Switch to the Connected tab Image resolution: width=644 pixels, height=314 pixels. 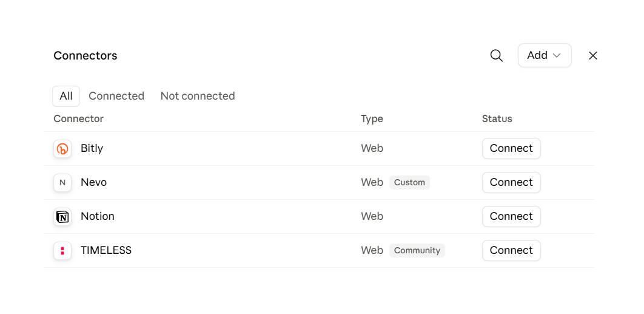click(116, 96)
